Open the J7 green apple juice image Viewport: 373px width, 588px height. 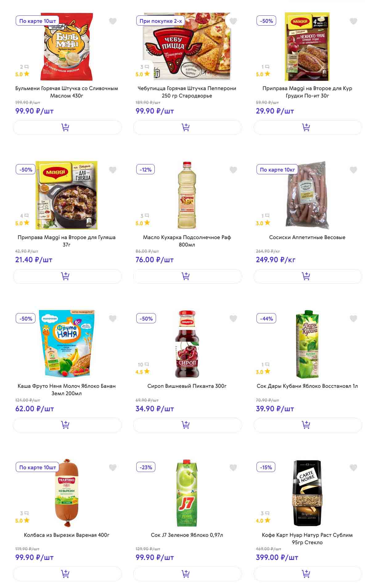point(187,493)
